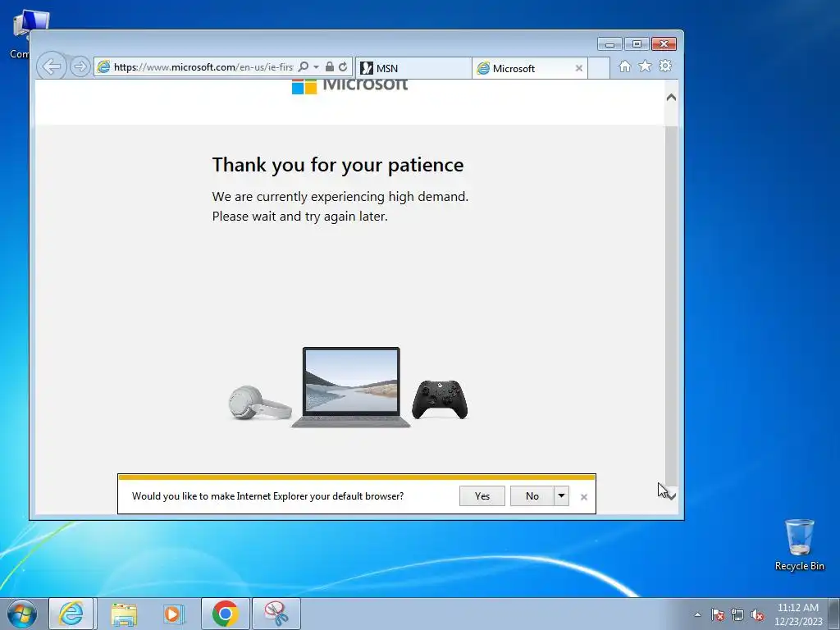The image size is (840, 630).
Task: Click the Microsoft logo on page
Action: [x=349, y=85]
